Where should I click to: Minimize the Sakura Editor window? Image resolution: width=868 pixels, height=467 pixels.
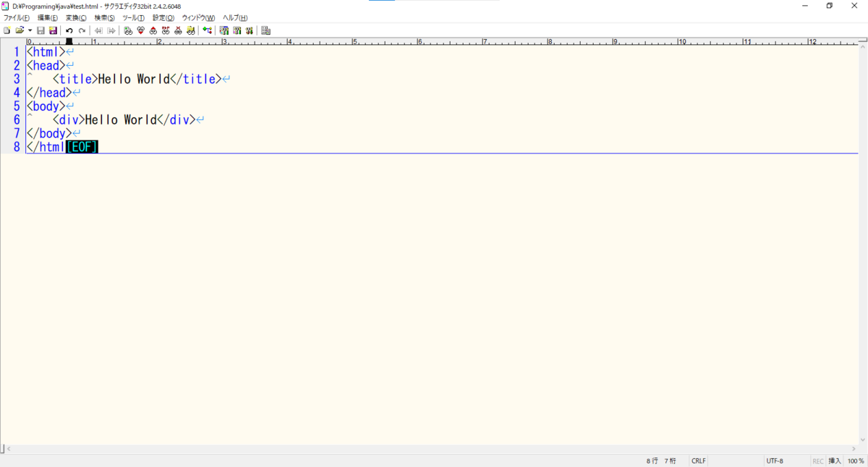(x=805, y=6)
